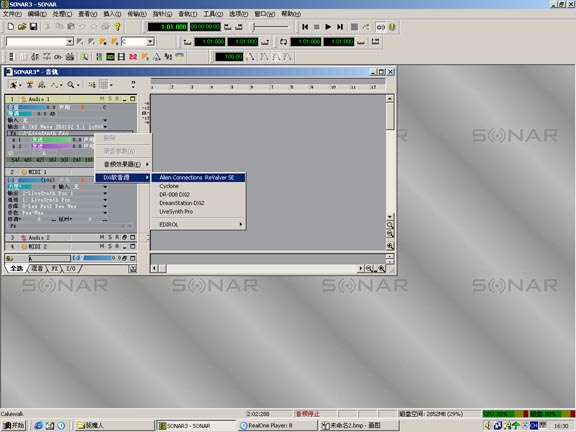Click horizontal zoom out magnifier
Image resolution: width=576 pixels, height=432 pixels.
click(x=369, y=269)
